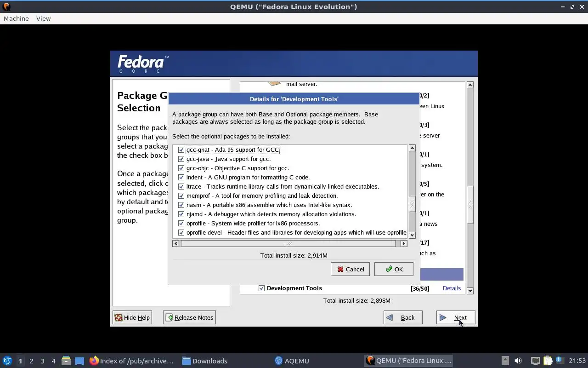Switch to workspace 1

pyautogui.click(x=20, y=361)
